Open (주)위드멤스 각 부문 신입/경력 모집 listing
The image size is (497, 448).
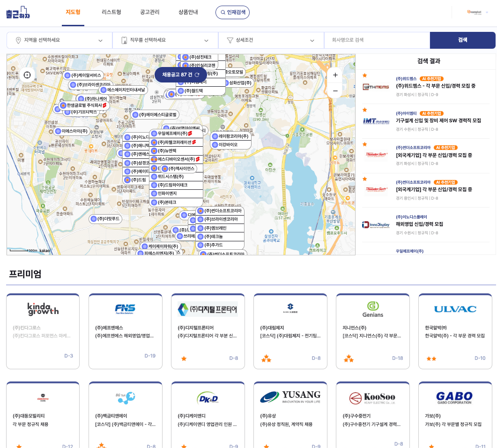[436, 86]
